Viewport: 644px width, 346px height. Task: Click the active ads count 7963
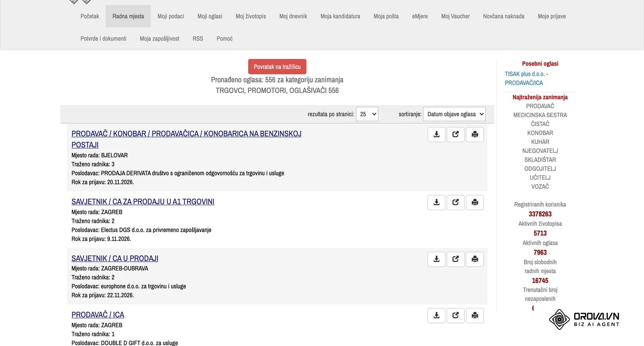pos(540,253)
